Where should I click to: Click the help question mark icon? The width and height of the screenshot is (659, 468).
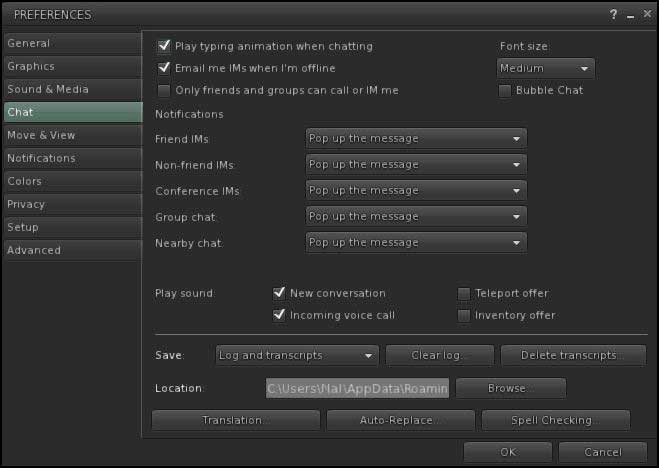tap(613, 15)
